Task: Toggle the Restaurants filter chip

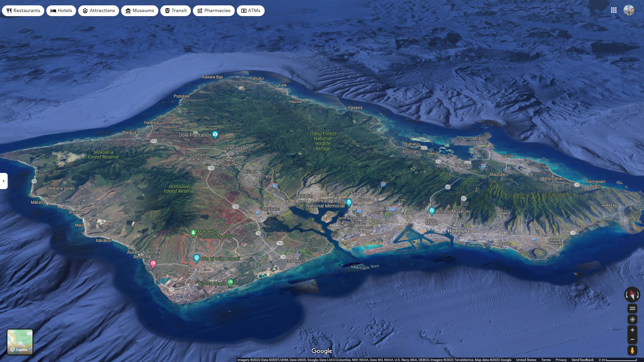Action: [x=23, y=10]
